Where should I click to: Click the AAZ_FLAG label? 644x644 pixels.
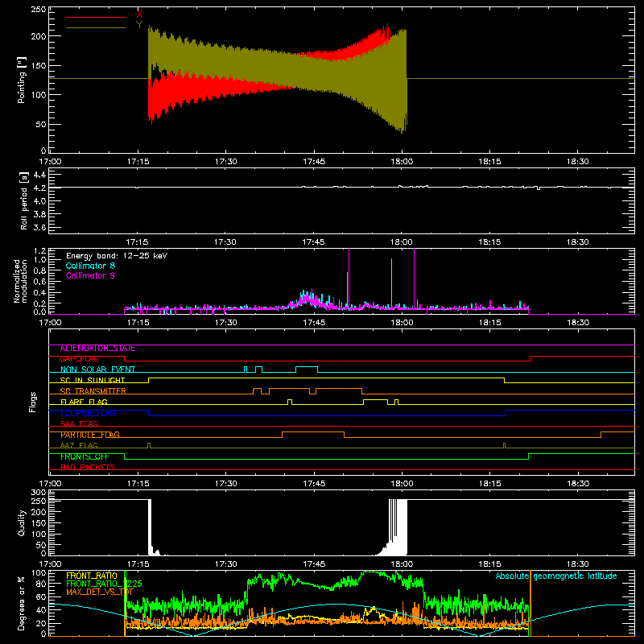pyautogui.click(x=79, y=445)
